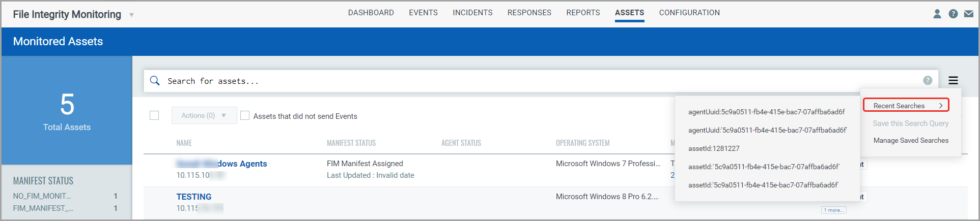Select recent search assetId:1281227
Image resolution: width=980 pixels, height=221 pixels.
pos(714,148)
